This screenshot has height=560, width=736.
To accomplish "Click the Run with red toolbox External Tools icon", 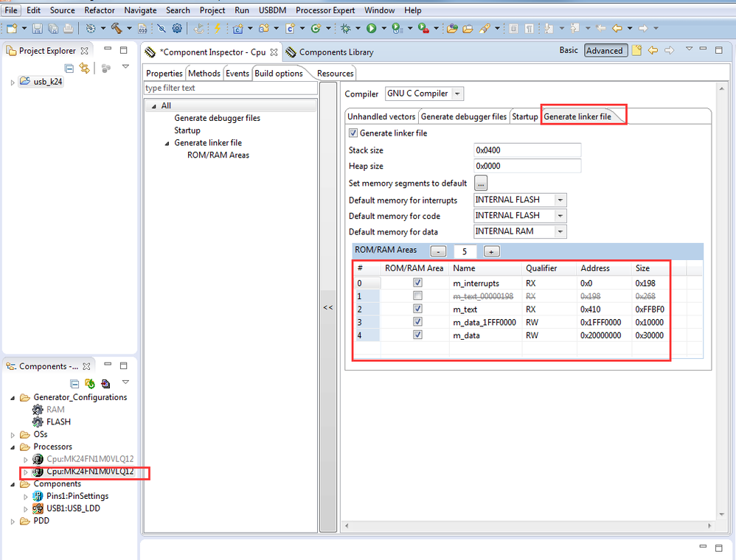I will (x=423, y=29).
